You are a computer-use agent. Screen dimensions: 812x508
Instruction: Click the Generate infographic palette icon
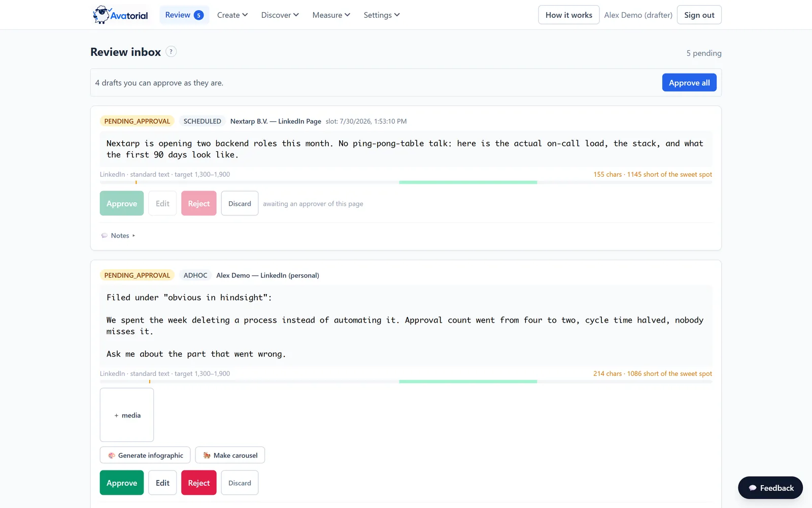point(112,456)
